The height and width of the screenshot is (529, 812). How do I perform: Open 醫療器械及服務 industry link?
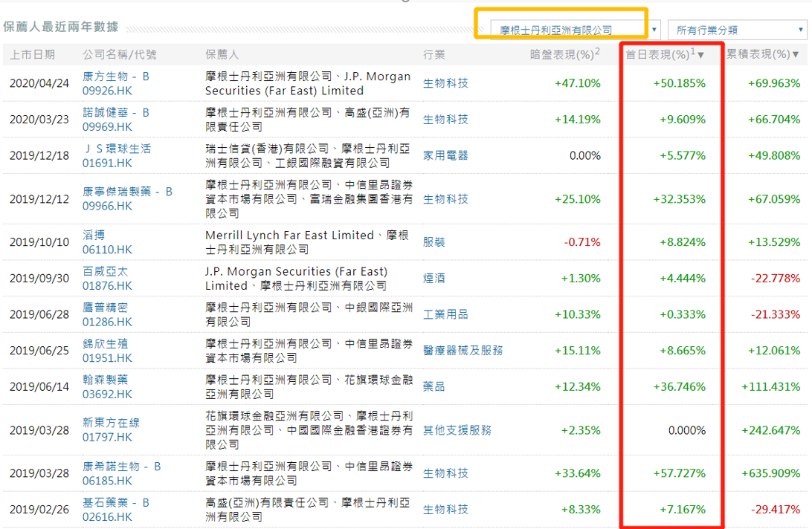point(463,351)
